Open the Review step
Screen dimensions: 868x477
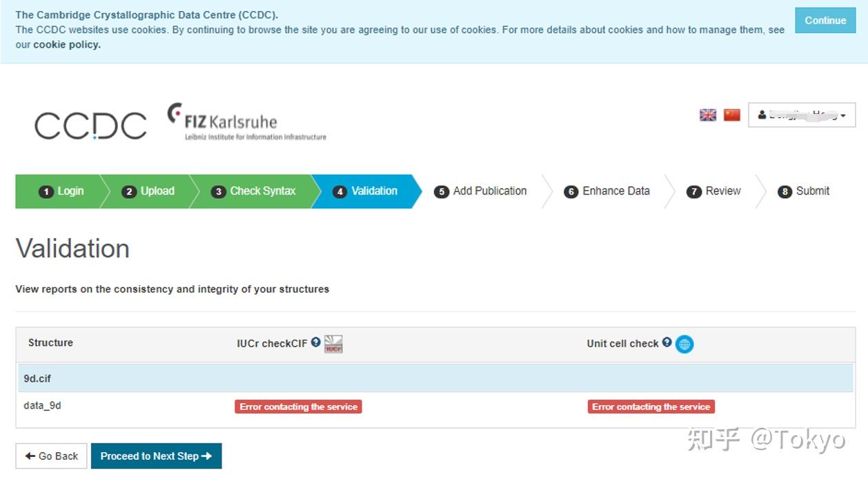[713, 191]
